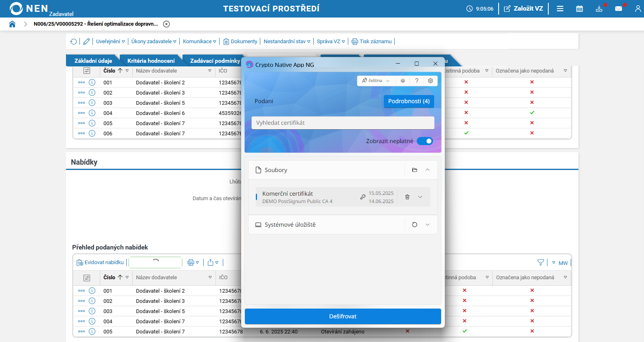
Task: Open settings gear in Crypto app
Action: 431,81
